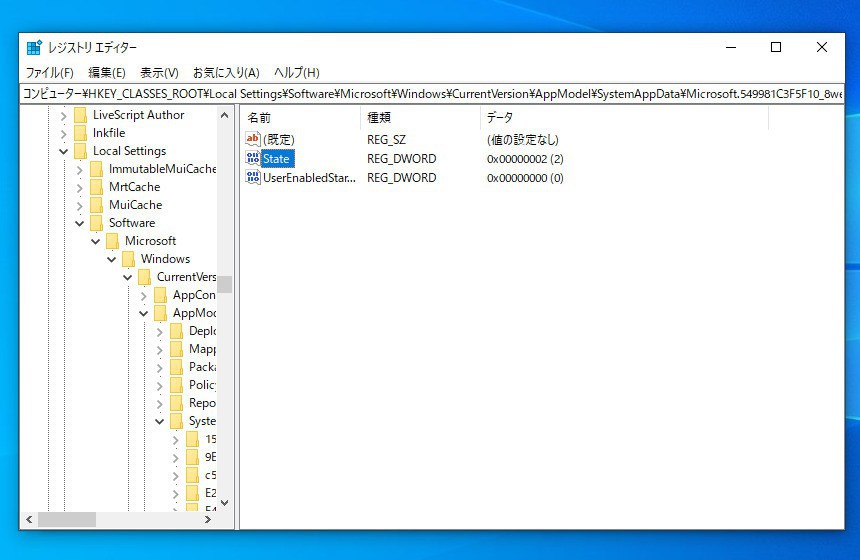
Task: Click the tree scroll down arrow
Action: tap(224, 502)
